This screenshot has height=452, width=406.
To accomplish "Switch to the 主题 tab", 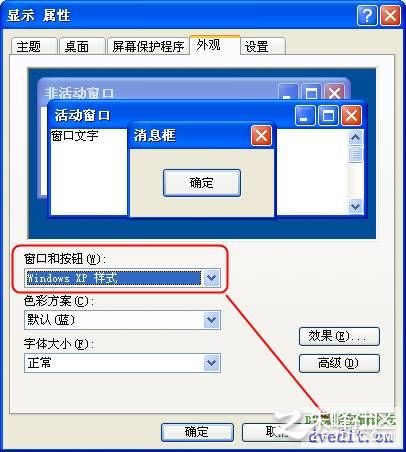I will [34, 46].
